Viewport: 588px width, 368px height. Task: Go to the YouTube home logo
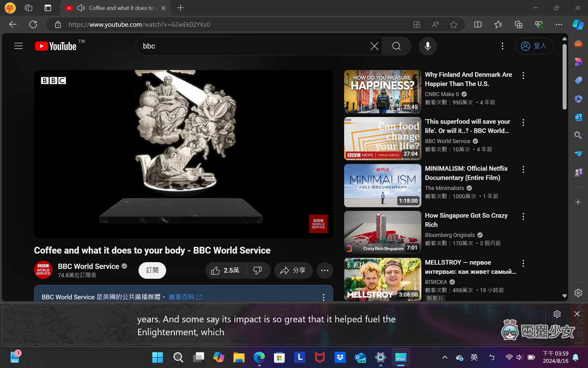click(56, 46)
